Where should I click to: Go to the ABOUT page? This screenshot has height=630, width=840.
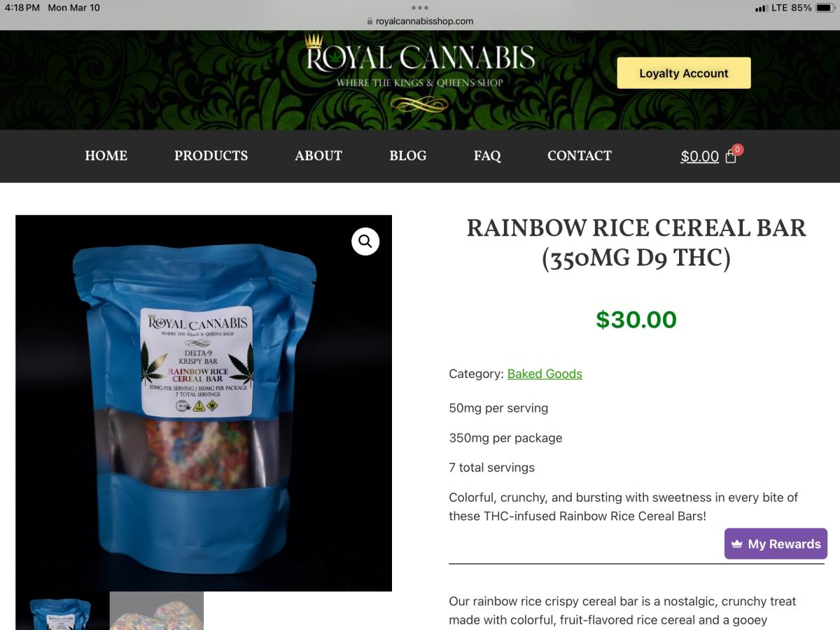318,156
